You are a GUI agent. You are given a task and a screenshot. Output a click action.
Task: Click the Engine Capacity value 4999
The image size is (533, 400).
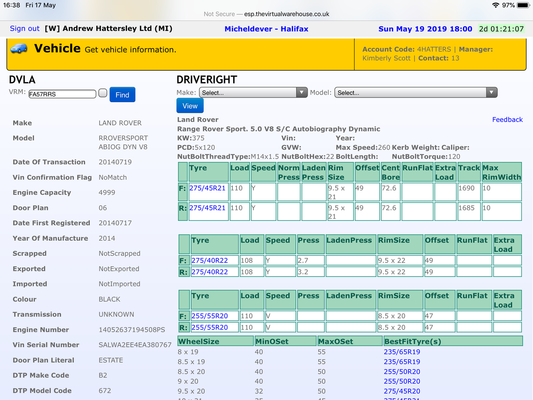pyautogui.click(x=107, y=193)
